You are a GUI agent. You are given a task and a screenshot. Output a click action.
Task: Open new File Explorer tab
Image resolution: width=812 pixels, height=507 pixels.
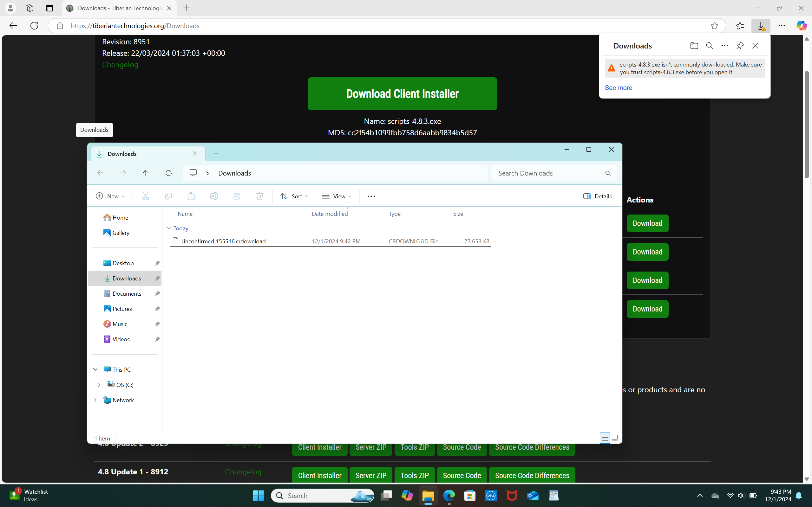coord(216,154)
